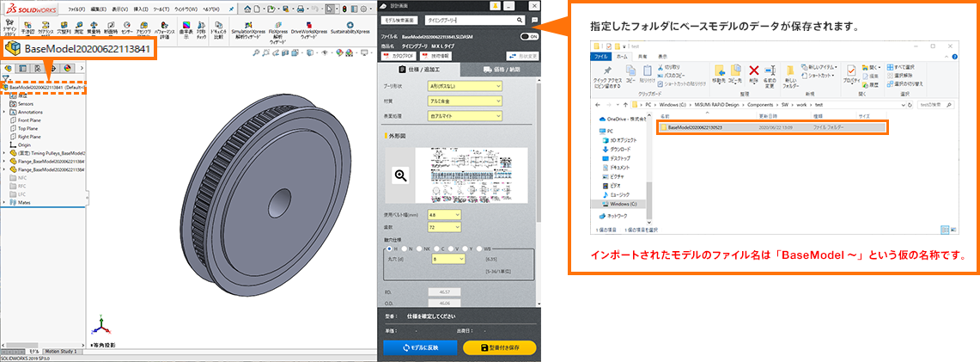Launch the DriveWorksXpress wizard

click(308, 28)
